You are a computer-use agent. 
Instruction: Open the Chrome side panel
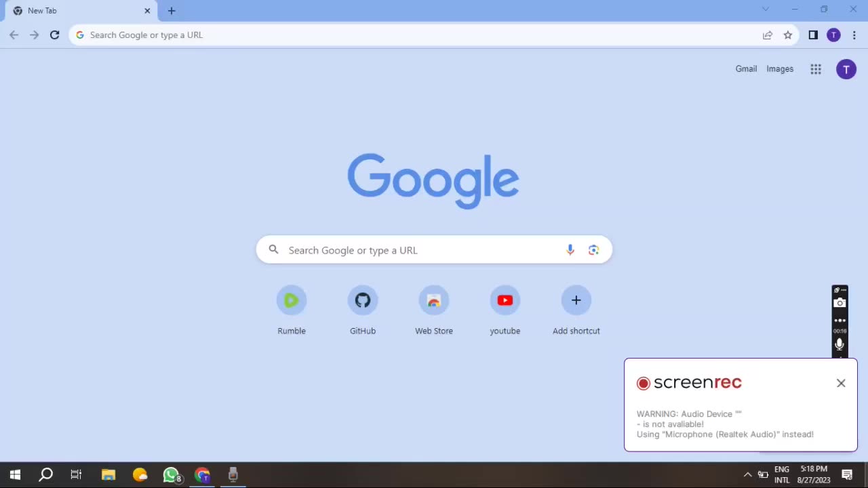tap(813, 35)
